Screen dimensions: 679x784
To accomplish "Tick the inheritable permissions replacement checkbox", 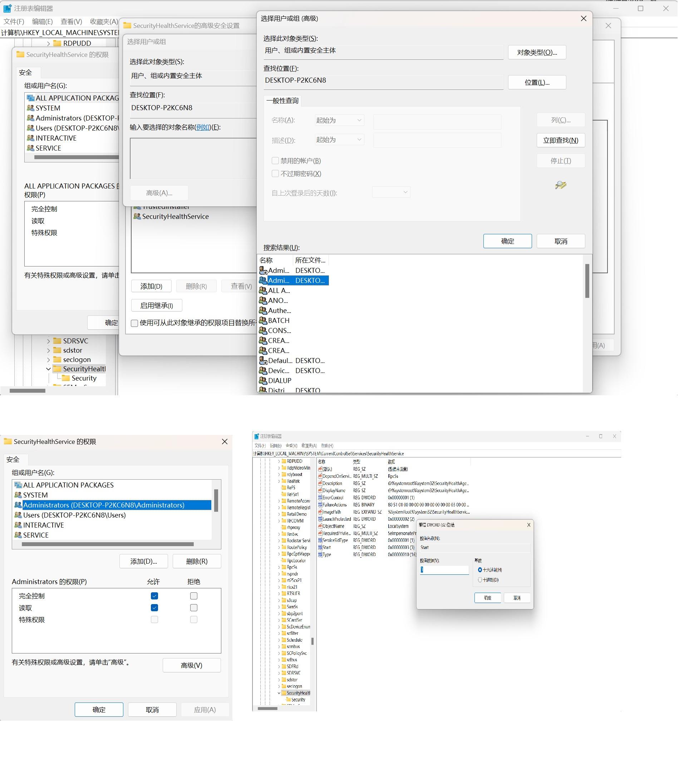I will [134, 324].
